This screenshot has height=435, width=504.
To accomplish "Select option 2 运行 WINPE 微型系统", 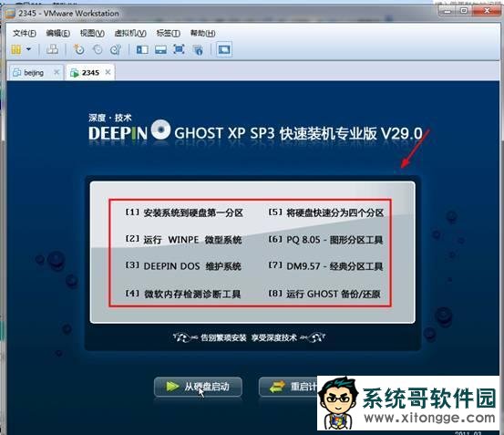I will point(183,240).
